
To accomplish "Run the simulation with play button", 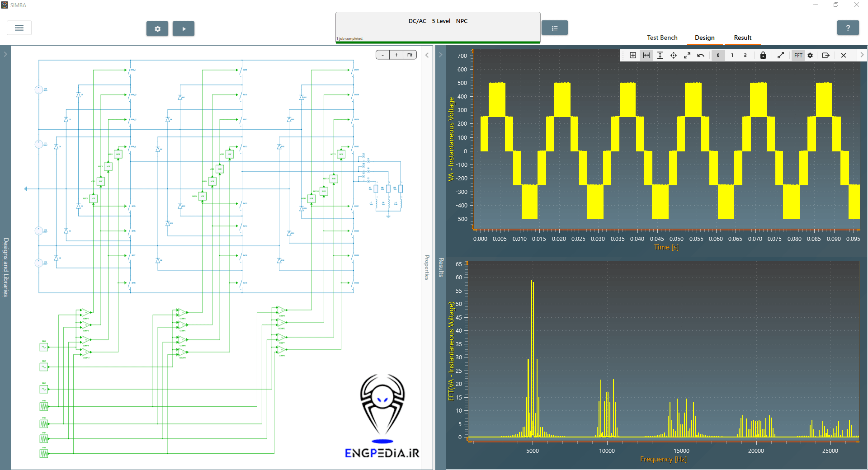I will pos(184,28).
